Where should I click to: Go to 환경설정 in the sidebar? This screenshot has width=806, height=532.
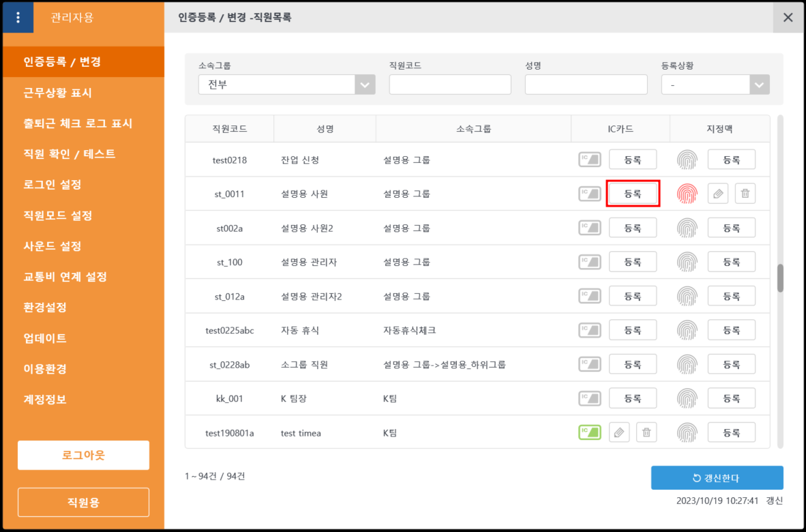point(45,308)
